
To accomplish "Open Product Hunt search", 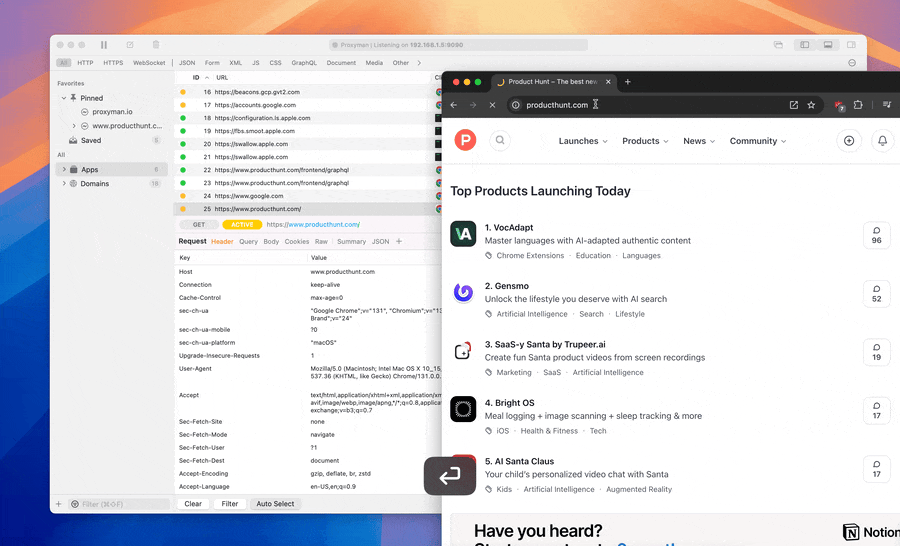I will pyautogui.click(x=501, y=140).
